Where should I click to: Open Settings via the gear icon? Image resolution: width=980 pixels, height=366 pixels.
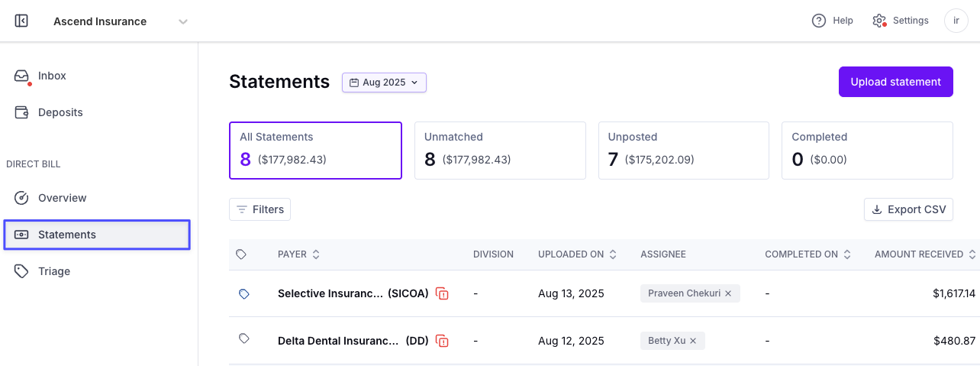[879, 21]
